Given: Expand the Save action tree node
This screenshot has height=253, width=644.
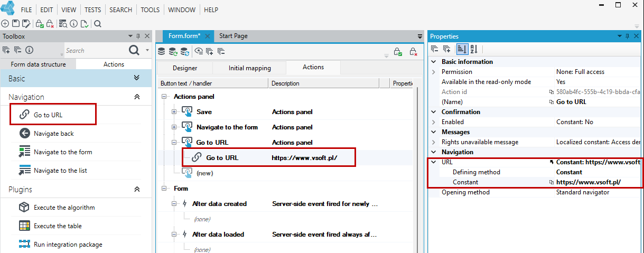Looking at the screenshot, I should tap(174, 112).
